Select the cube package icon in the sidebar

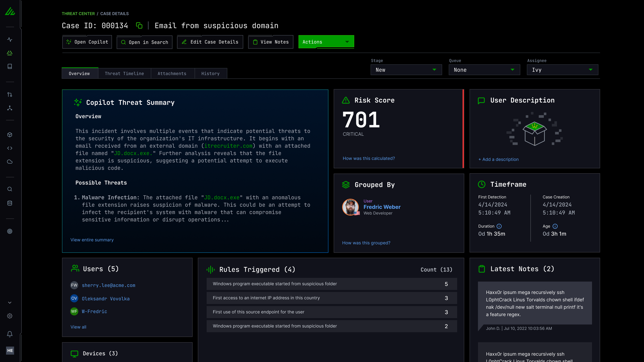[10, 134]
